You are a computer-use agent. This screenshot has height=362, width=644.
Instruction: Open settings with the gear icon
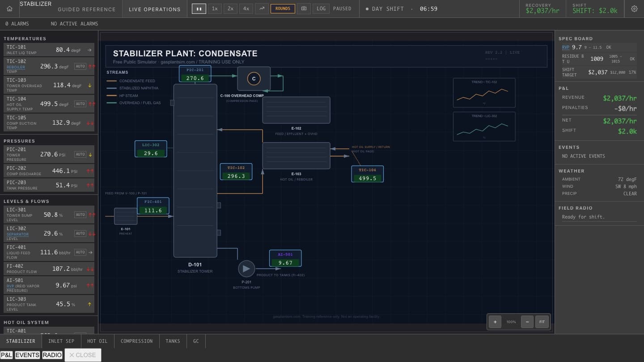click(634, 8)
